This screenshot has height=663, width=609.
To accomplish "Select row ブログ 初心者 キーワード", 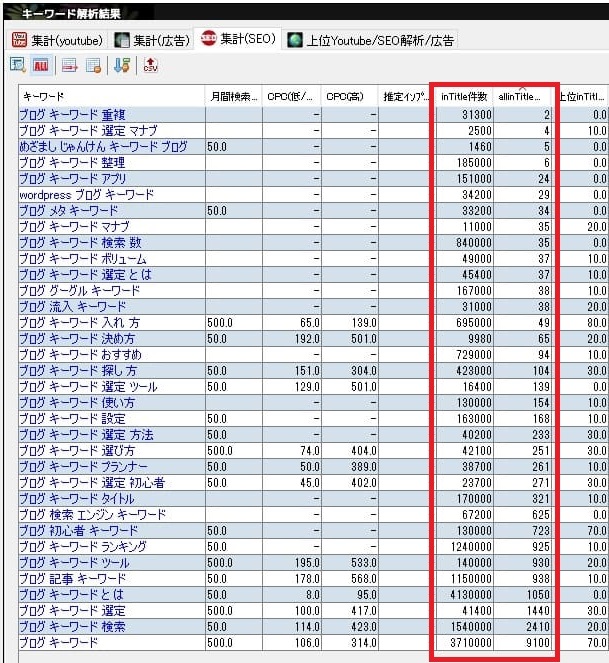I will coord(313,531).
